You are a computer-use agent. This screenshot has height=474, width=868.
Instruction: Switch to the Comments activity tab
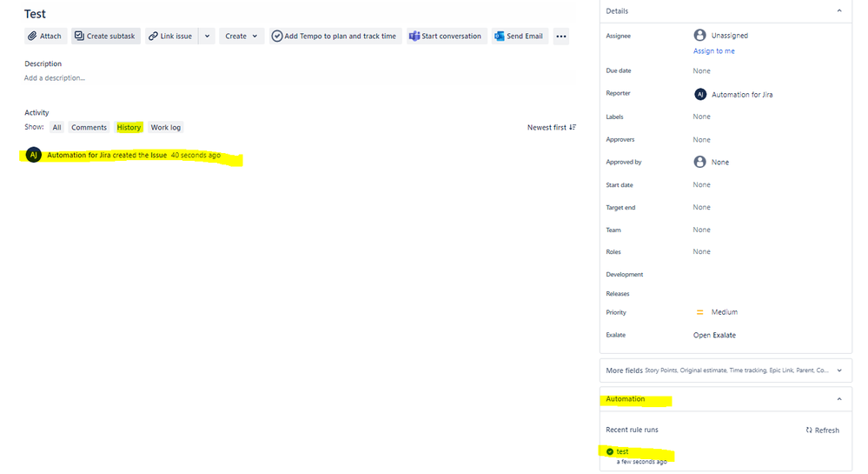click(x=89, y=128)
